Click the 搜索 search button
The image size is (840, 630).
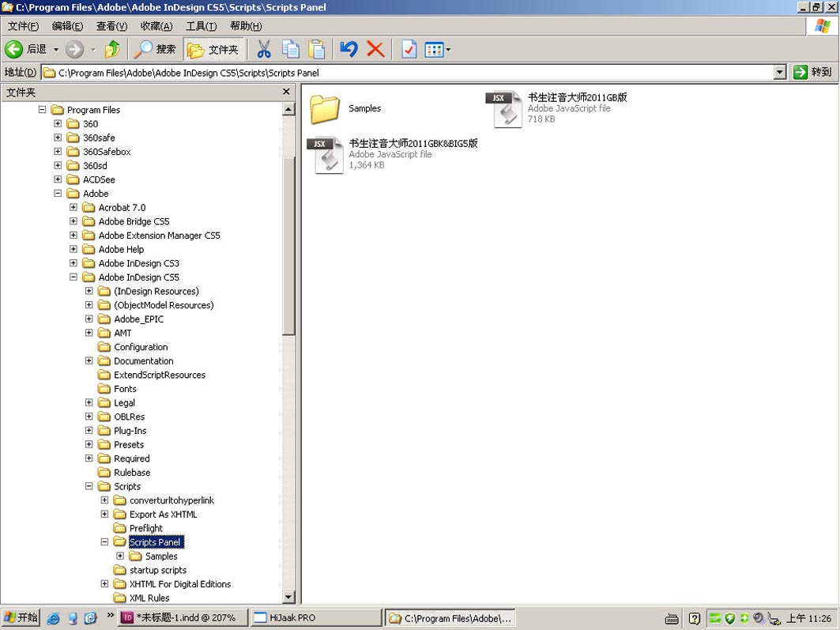pyautogui.click(x=155, y=49)
